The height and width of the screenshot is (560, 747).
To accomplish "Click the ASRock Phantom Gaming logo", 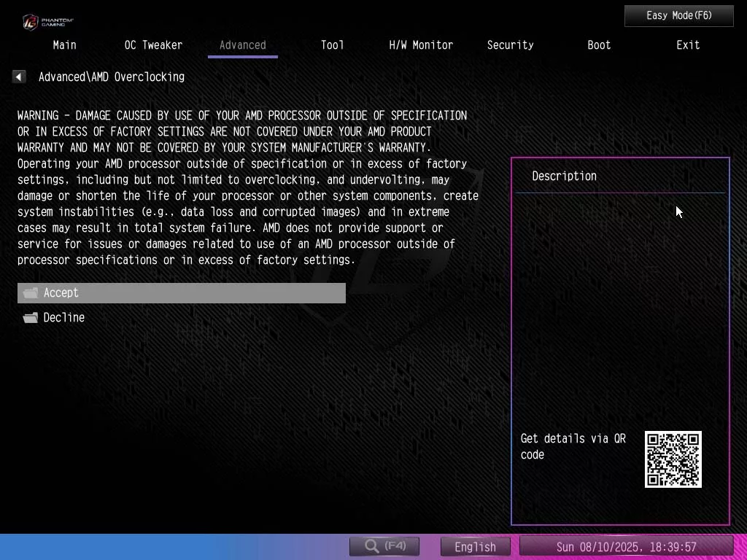I will click(48, 22).
